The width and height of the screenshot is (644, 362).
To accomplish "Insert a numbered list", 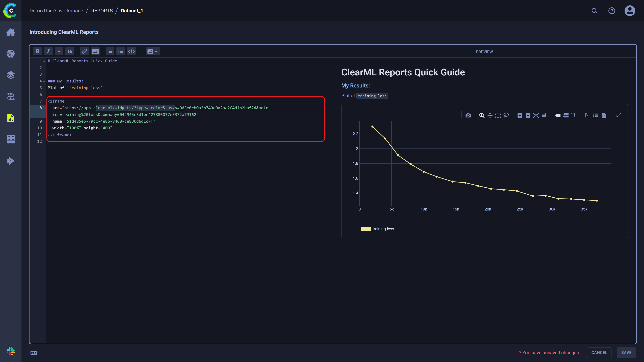I will coord(121,51).
